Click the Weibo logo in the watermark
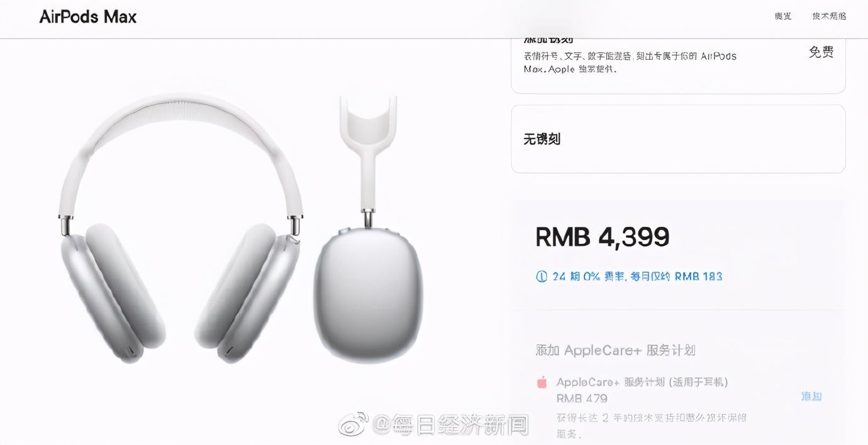The width and height of the screenshot is (868, 445). point(354,424)
